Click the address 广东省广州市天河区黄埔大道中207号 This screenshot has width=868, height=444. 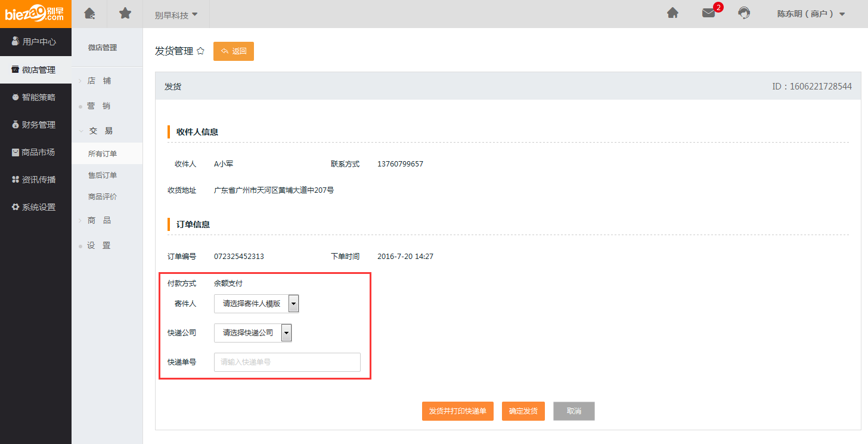274,190
